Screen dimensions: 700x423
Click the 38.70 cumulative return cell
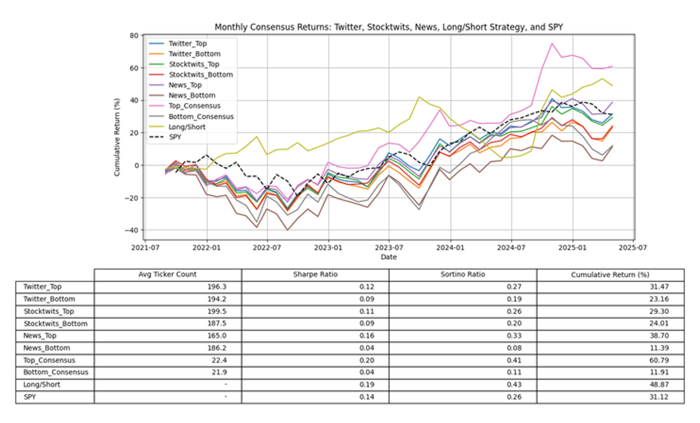[x=610, y=336]
